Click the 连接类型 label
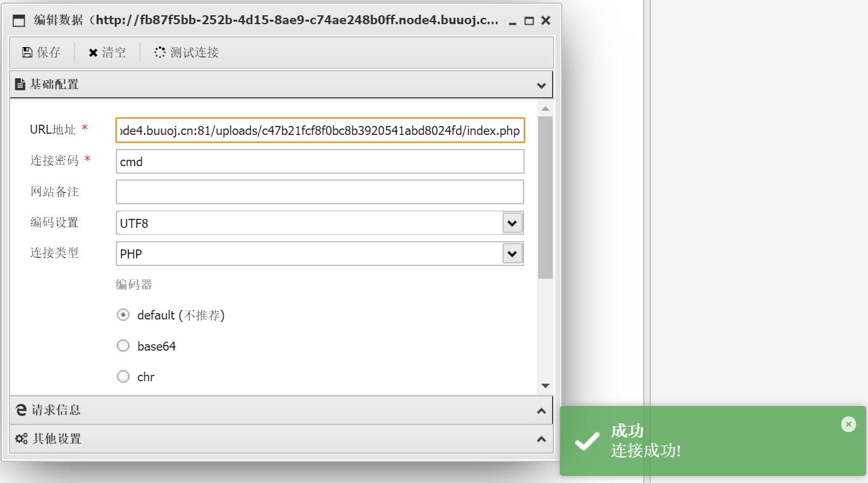Image resolution: width=868 pixels, height=483 pixels. pyautogui.click(x=54, y=253)
